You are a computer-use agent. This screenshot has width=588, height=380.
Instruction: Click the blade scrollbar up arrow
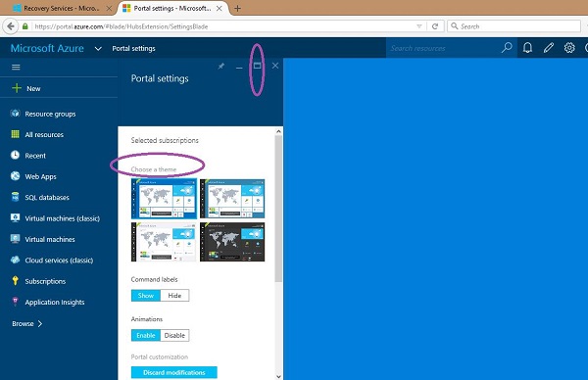coord(278,131)
